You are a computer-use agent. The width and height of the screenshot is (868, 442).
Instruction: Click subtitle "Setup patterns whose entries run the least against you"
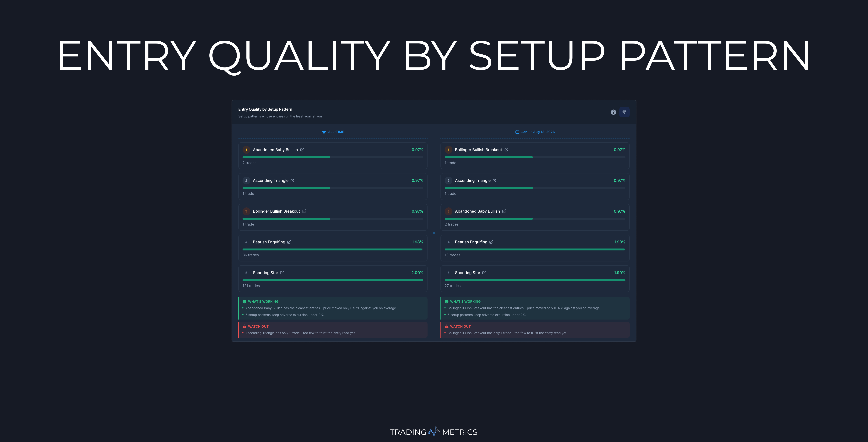(x=280, y=116)
